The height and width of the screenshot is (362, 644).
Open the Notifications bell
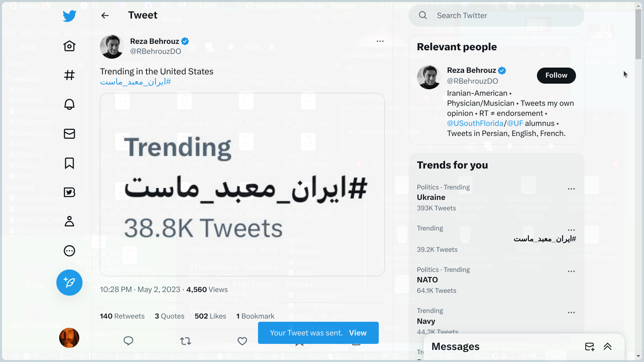69,105
